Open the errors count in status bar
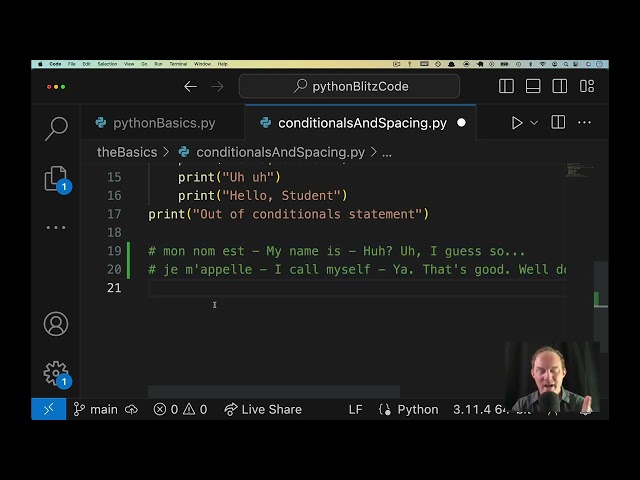The width and height of the screenshot is (640, 480). coord(166,409)
